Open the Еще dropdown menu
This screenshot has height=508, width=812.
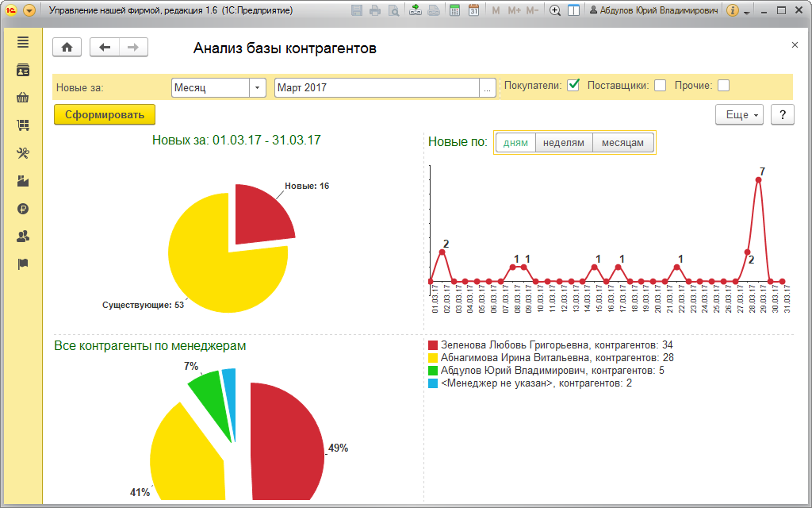click(x=742, y=115)
